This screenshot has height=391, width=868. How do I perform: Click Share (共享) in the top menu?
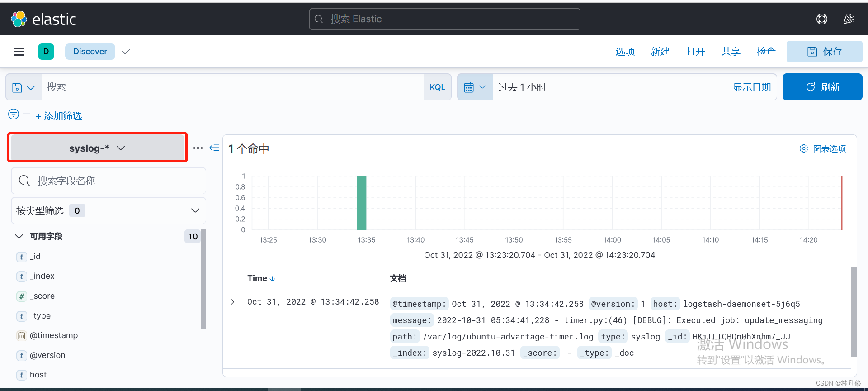click(x=731, y=52)
